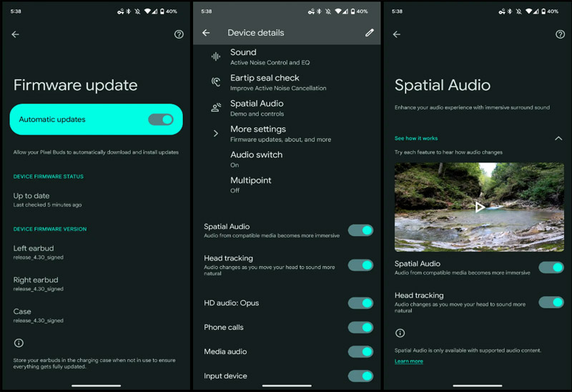This screenshot has height=392, width=572.
Task: Tap the info icon on Firmware update screen
Action: tap(19, 343)
